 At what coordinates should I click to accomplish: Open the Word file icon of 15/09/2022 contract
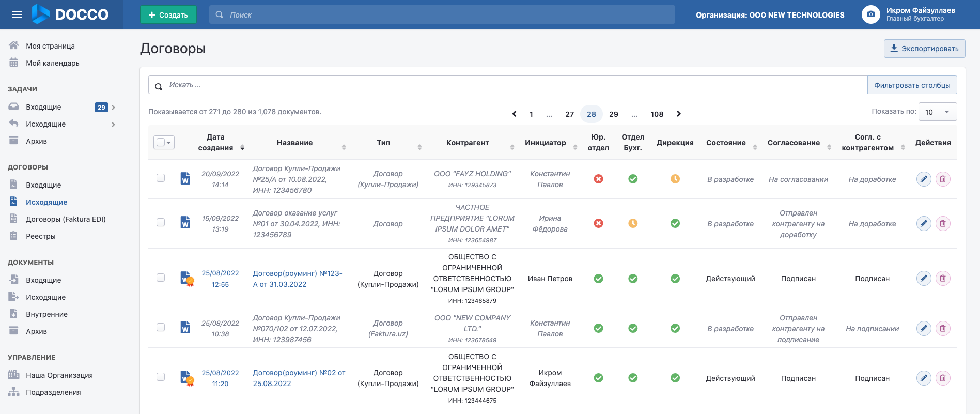[x=185, y=222]
